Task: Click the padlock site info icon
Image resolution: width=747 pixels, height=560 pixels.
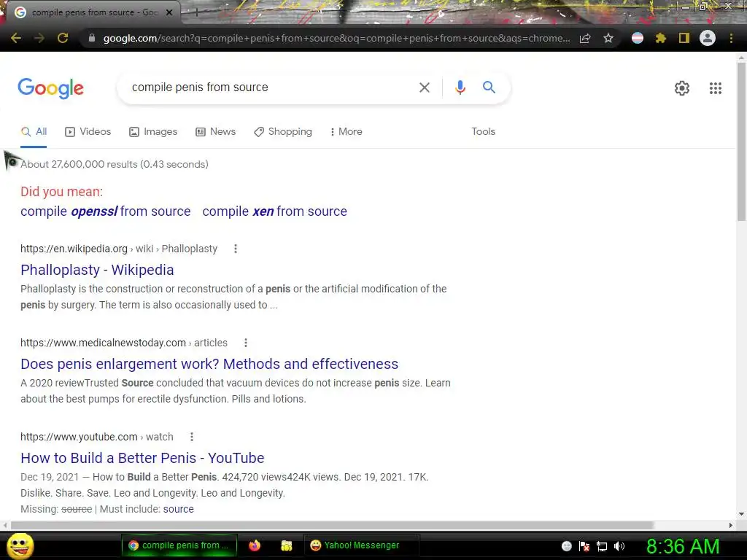Action: click(92, 38)
